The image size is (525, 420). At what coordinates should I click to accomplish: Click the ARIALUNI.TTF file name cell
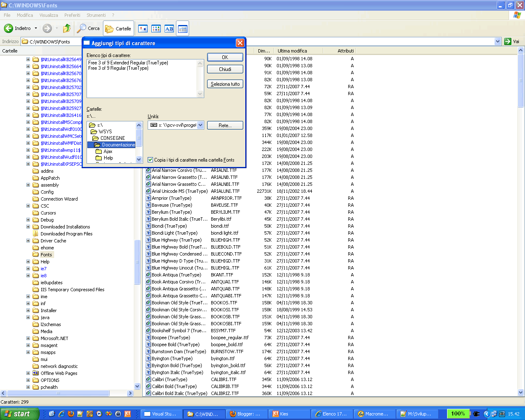[x=225, y=191]
